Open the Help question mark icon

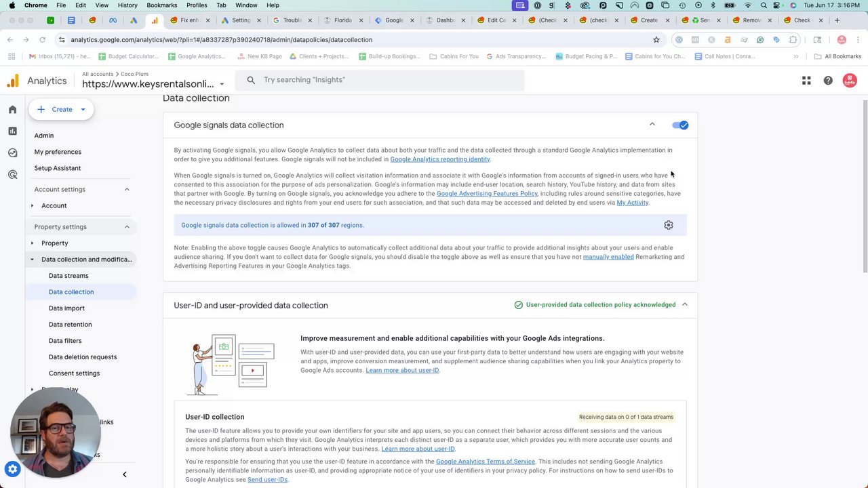click(x=828, y=81)
